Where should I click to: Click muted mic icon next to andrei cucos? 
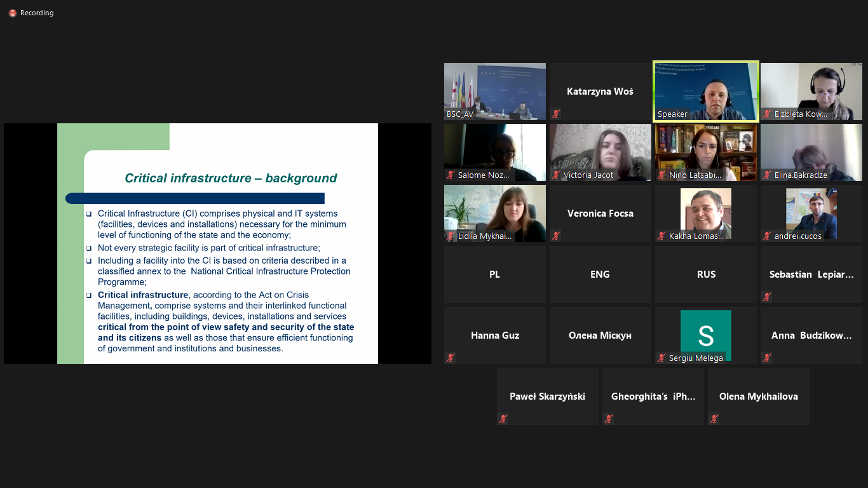pos(767,236)
